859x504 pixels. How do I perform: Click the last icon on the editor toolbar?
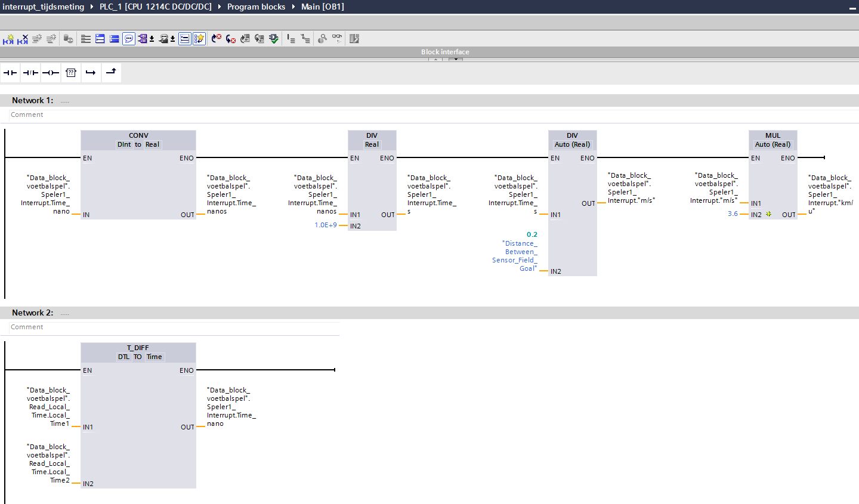tap(354, 39)
